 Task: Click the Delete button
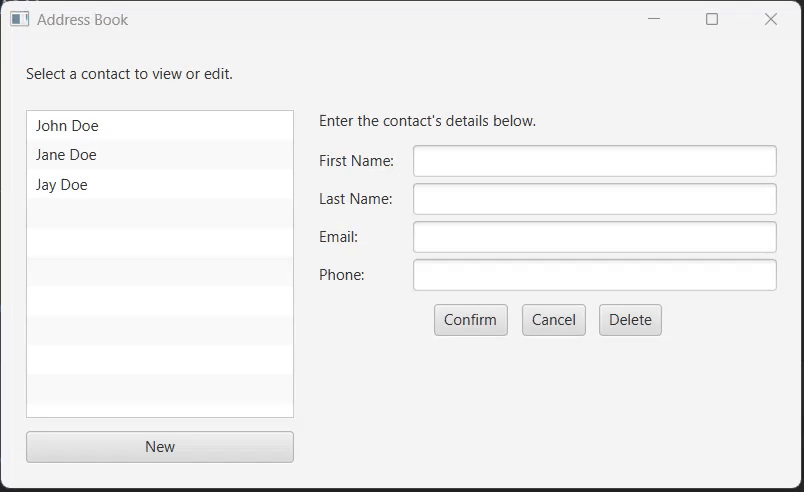(630, 320)
